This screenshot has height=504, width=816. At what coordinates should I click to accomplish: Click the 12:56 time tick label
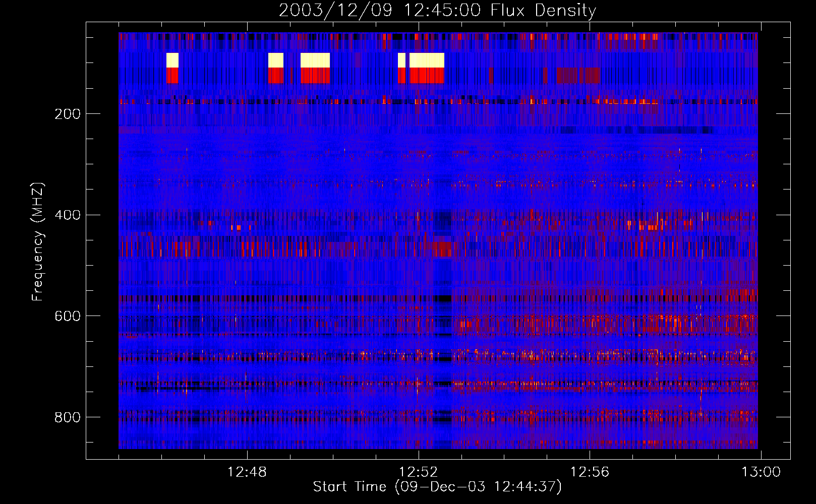click(590, 472)
